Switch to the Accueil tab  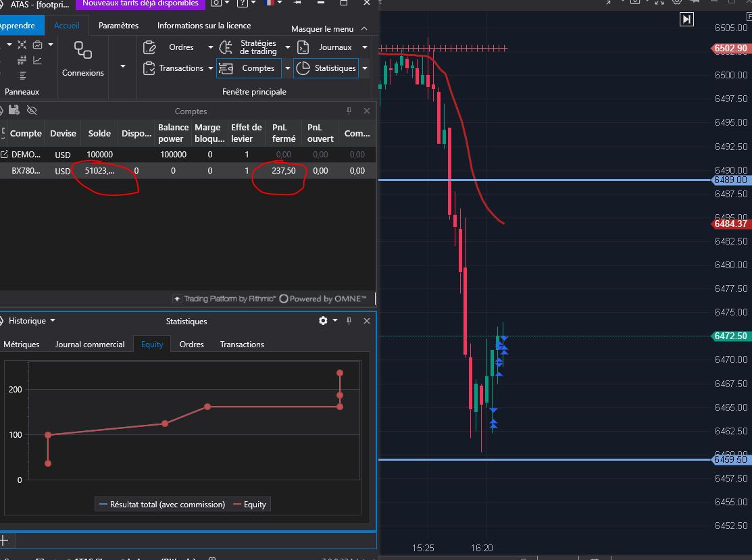click(x=67, y=26)
